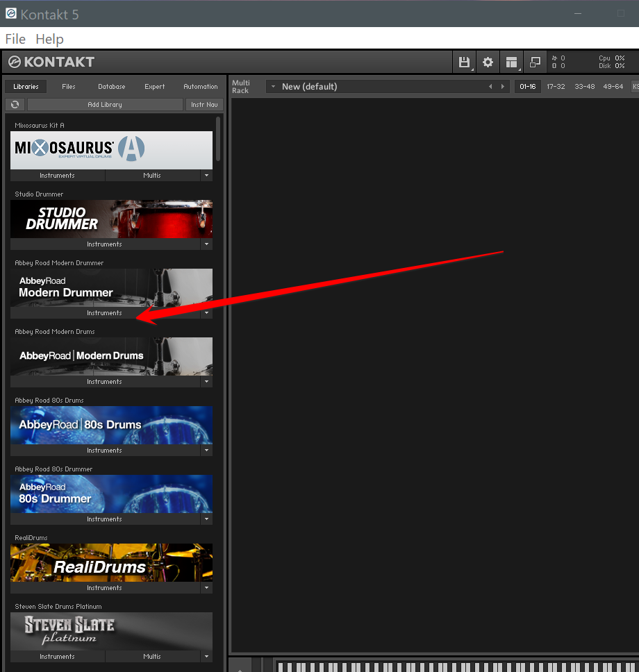Viewport: 639px width, 672px height.
Task: Toggle the Instr Nav button
Action: point(204,105)
